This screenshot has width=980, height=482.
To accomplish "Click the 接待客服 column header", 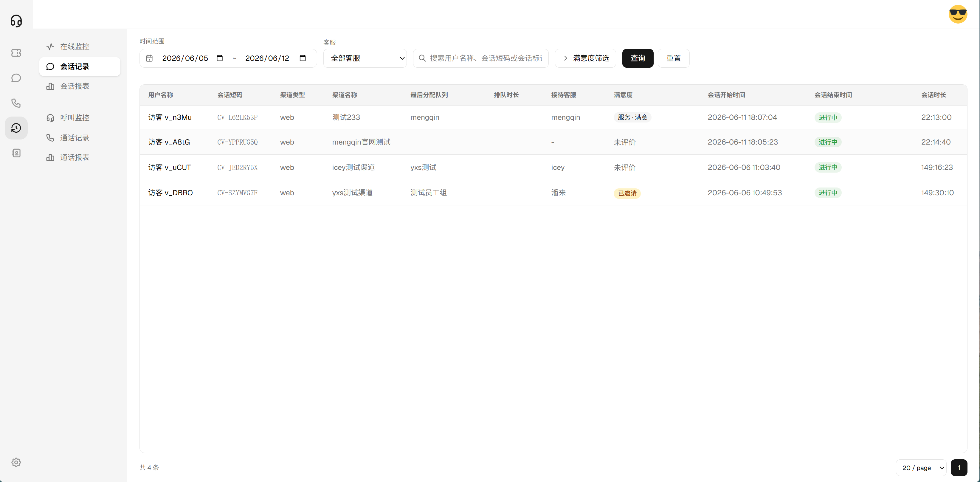I will (563, 95).
